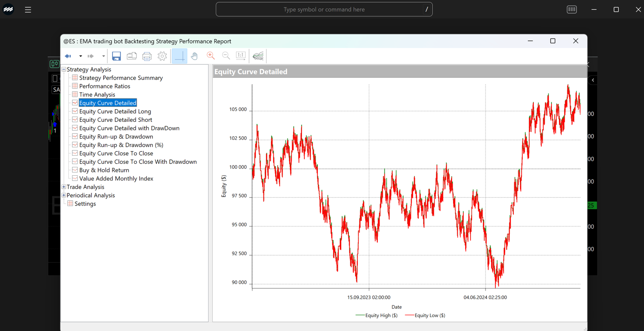Reset chart to 1:1 scale
This screenshot has width=644, height=331.
coord(241,56)
